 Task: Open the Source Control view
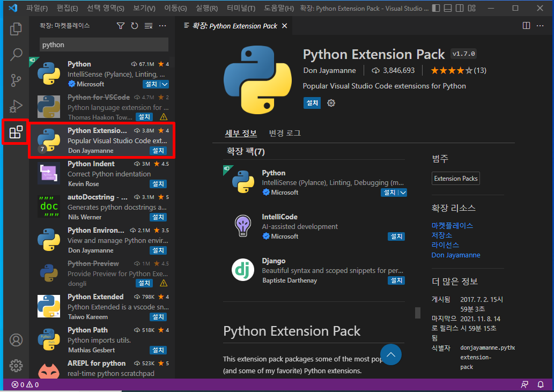(x=16, y=80)
